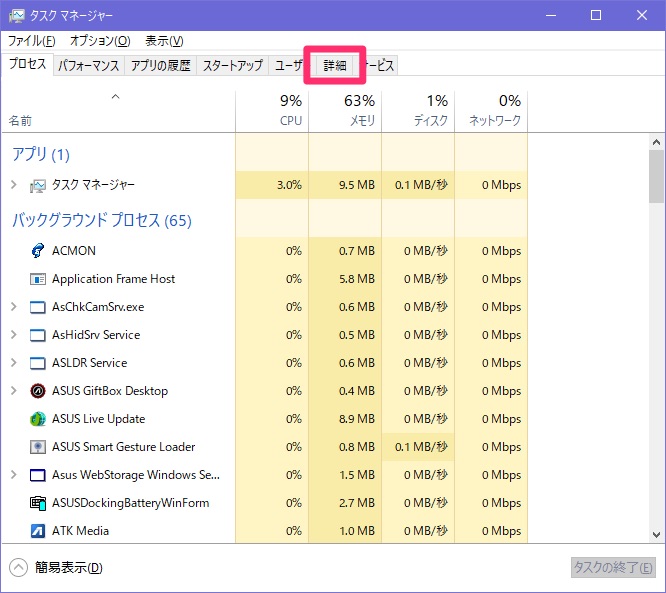
Task: Select the ASUS Smart Gesture Loader row
Action: tap(265, 447)
